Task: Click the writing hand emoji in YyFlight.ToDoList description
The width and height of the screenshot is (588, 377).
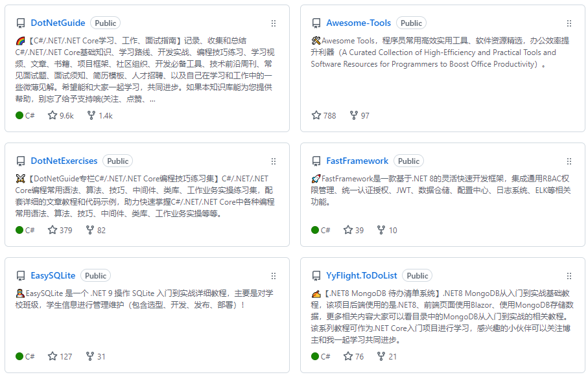Action: click(x=316, y=293)
